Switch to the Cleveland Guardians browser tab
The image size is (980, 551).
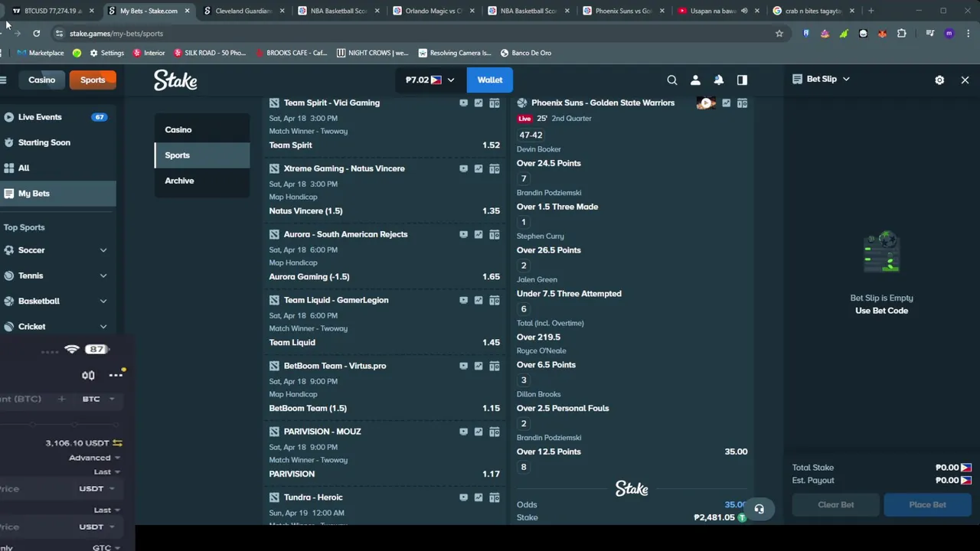[243, 11]
